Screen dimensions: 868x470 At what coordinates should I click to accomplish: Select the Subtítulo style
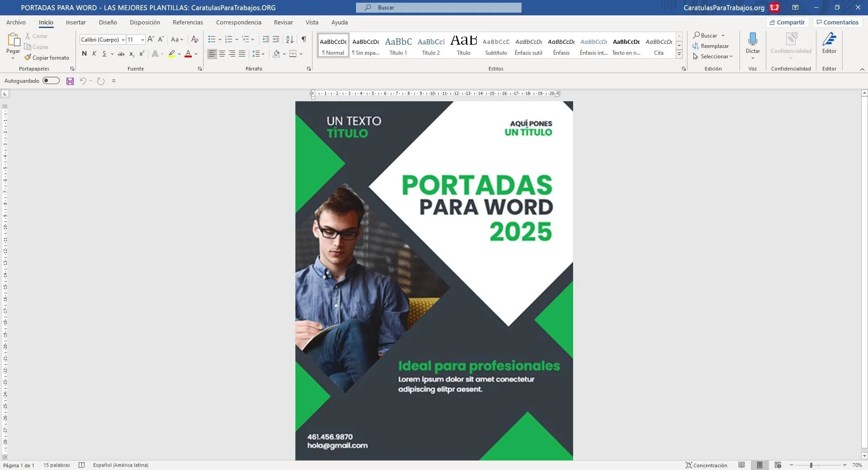[496, 45]
